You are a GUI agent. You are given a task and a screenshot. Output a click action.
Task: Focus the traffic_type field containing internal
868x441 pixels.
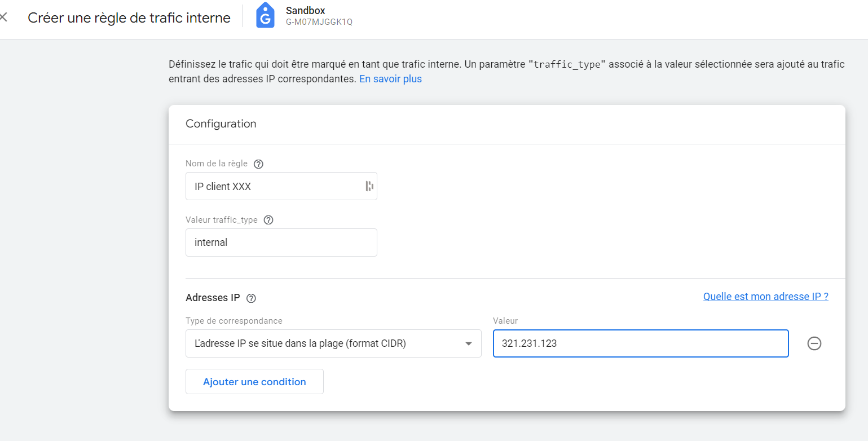(x=281, y=242)
